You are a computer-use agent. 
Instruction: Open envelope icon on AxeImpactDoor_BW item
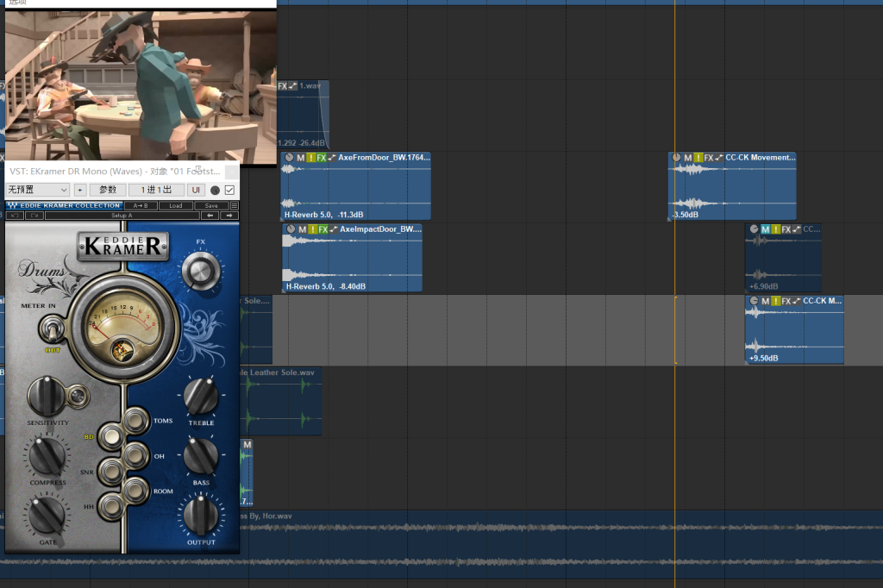334,229
